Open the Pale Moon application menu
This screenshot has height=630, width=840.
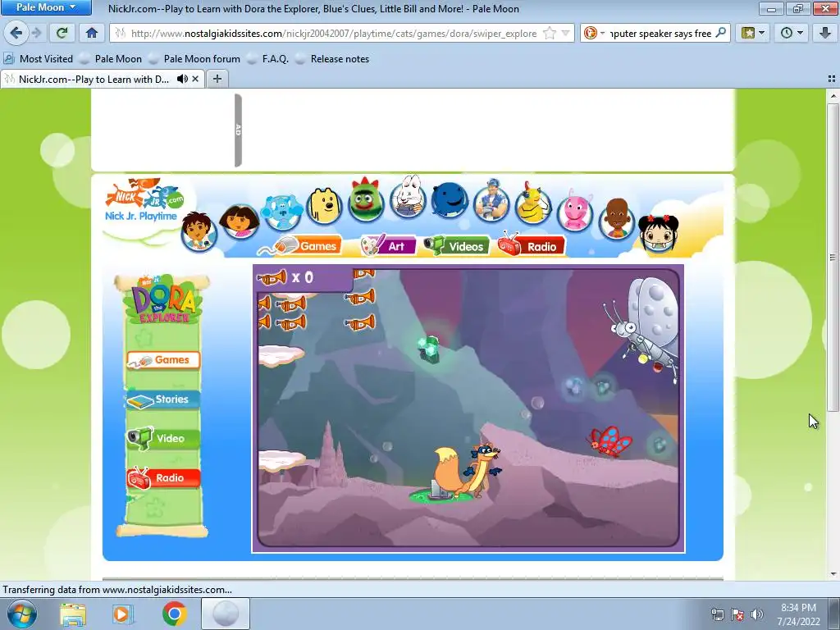pos(46,7)
